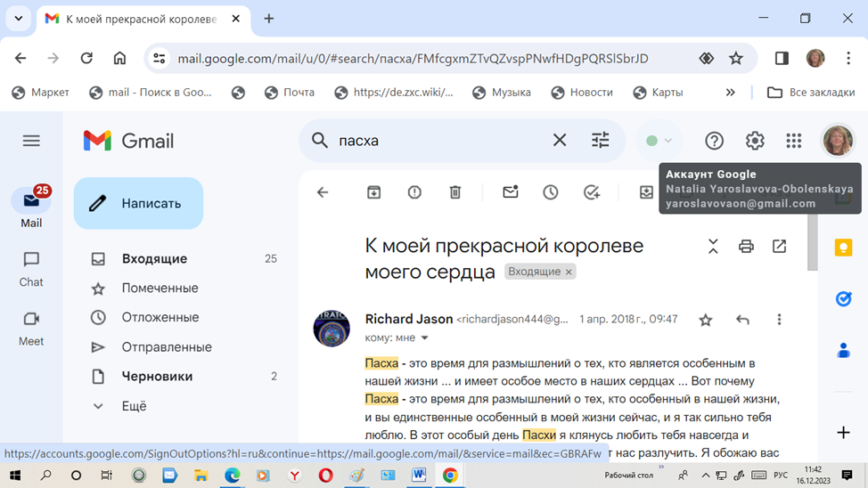Open the Маркет bookmark
The image size is (868, 488).
point(41,93)
